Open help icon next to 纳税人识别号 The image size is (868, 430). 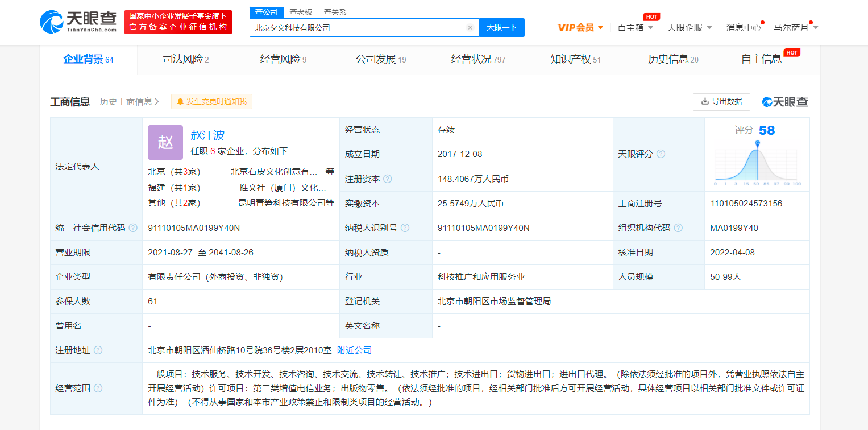coord(405,228)
